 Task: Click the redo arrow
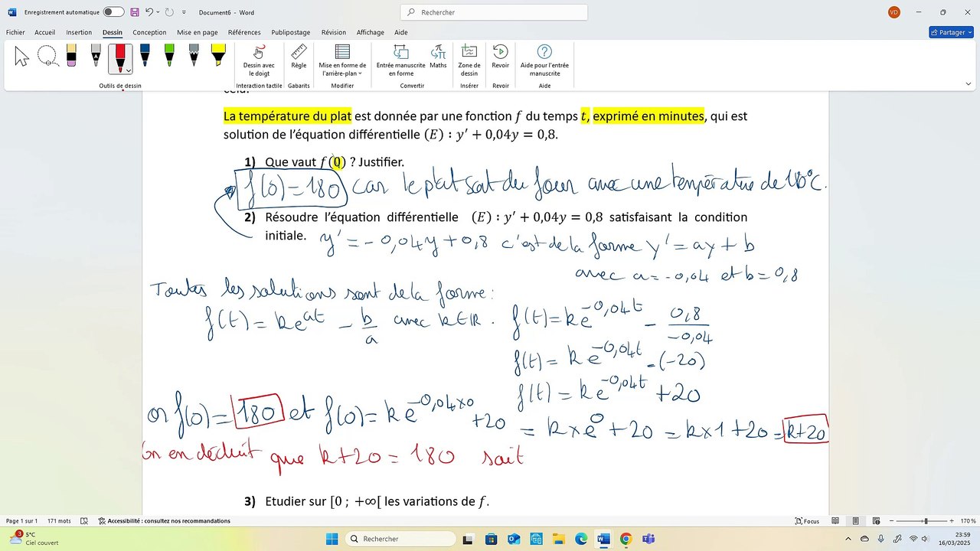[x=168, y=12]
